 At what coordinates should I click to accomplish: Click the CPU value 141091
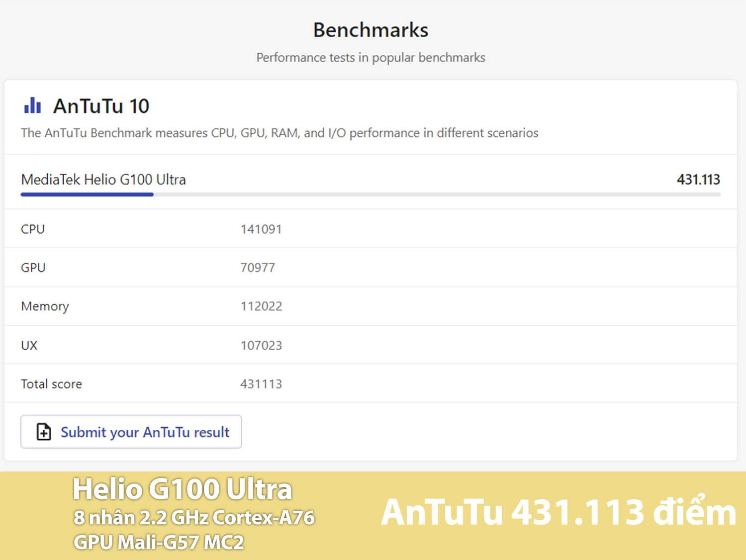pyautogui.click(x=261, y=229)
